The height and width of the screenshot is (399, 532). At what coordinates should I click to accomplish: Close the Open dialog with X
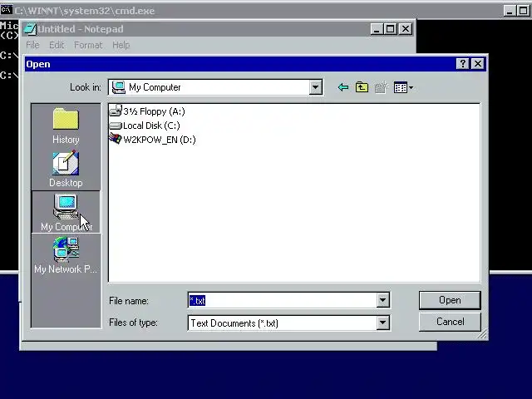click(478, 63)
